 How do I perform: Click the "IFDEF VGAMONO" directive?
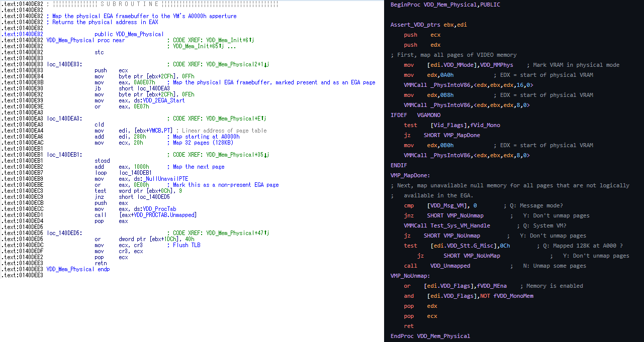[415, 115]
